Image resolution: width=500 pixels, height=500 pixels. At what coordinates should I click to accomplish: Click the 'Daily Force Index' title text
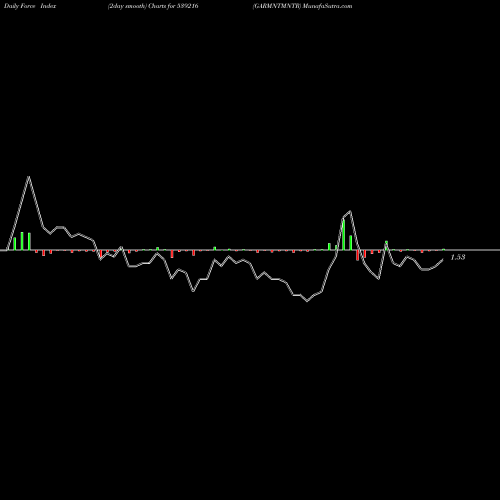[x=30, y=6]
